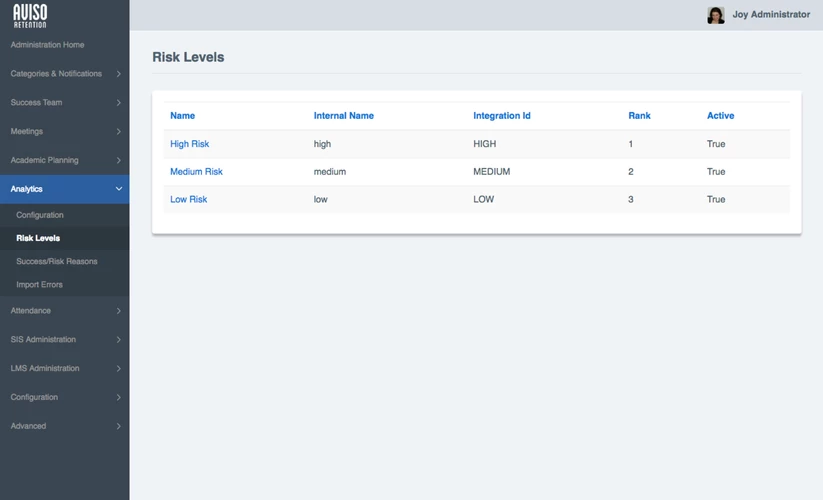The image size is (823, 500).
Task: Click integration id 'HIGH' cell
Action: [484, 144]
